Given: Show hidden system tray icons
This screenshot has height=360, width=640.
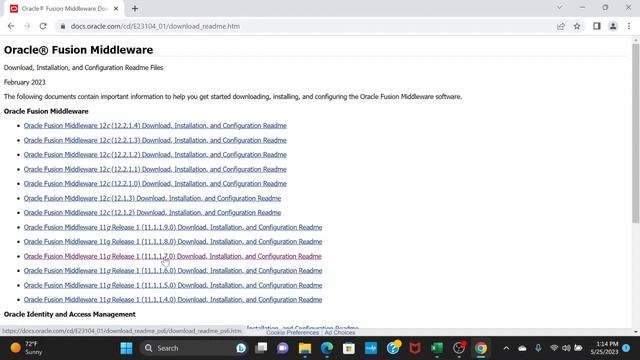Looking at the screenshot, I should (x=506, y=348).
